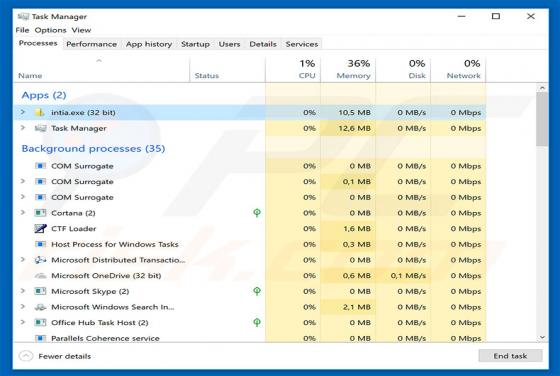Sort by the Memory column header
Viewport: 560px width, 376px height.
(x=348, y=69)
